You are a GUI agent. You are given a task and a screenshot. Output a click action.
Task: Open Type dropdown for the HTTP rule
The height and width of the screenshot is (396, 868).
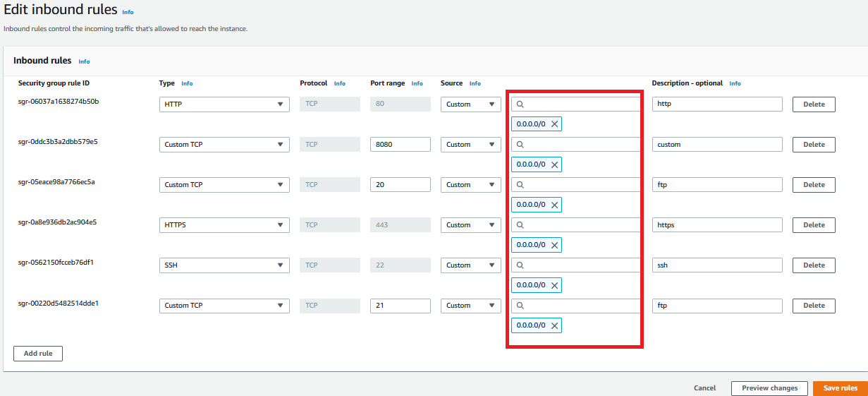pyautogui.click(x=224, y=104)
